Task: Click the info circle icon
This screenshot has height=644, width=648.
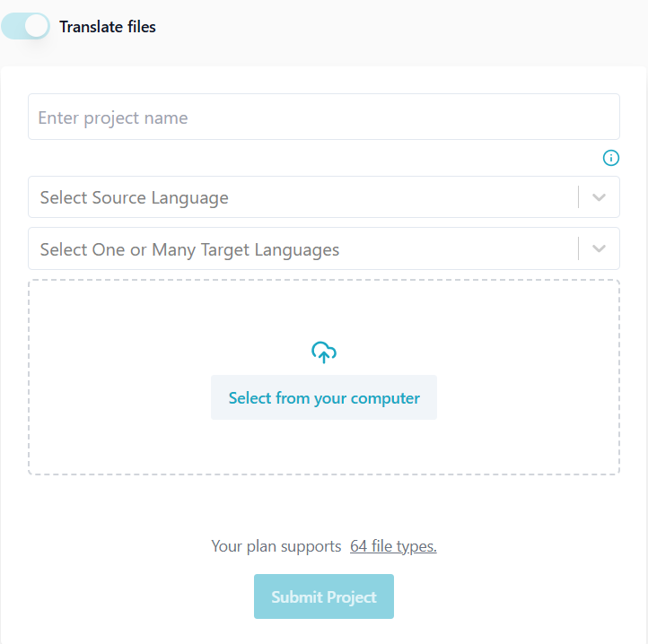Action: click(x=611, y=158)
